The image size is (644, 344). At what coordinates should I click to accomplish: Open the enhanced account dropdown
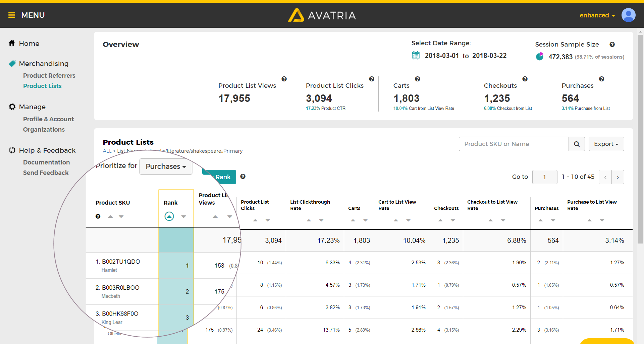[x=597, y=15]
